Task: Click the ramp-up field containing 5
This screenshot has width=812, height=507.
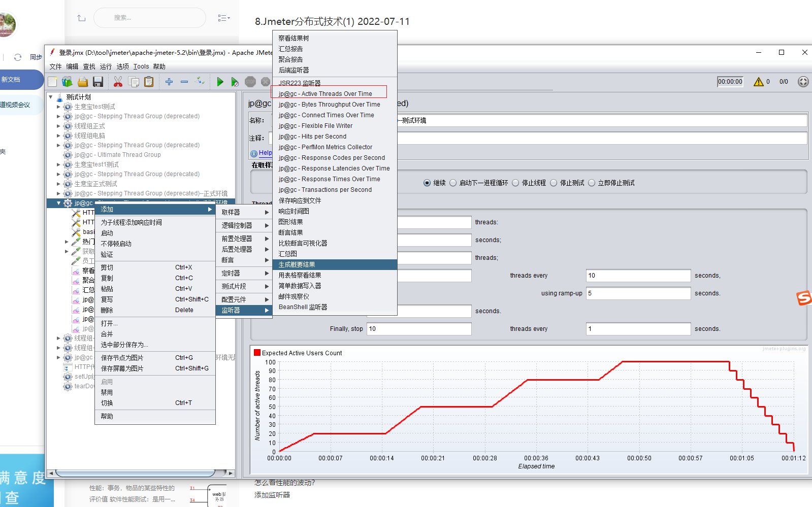Action: [x=638, y=293]
